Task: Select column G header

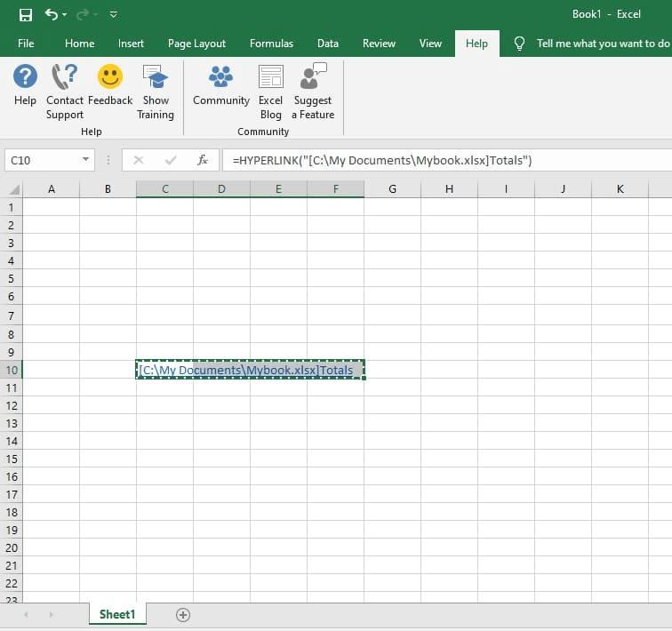Action: (392, 189)
